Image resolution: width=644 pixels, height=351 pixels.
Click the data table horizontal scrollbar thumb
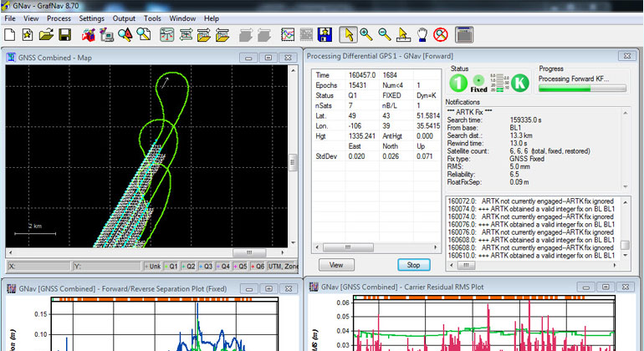tap(348, 247)
